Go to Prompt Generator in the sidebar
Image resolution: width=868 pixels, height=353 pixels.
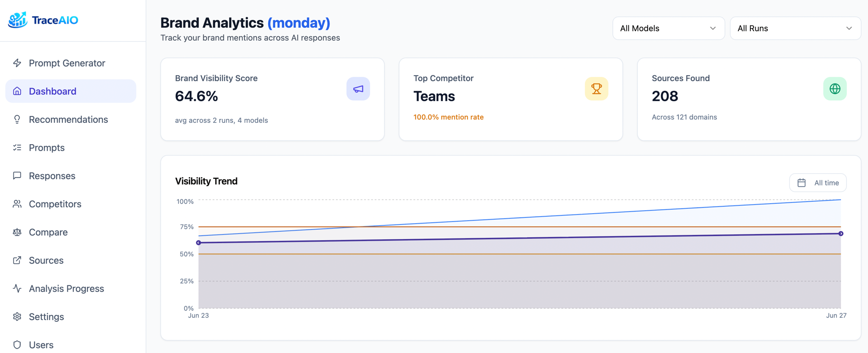coord(71,63)
